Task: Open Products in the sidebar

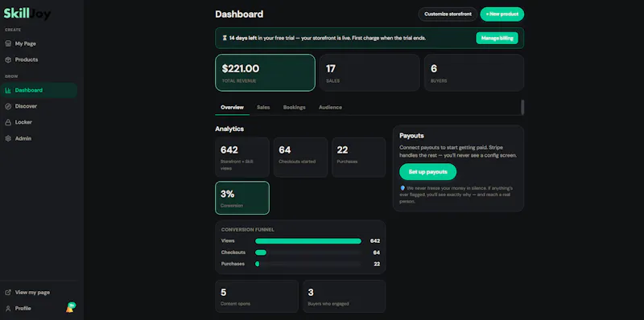Action: (39, 59)
